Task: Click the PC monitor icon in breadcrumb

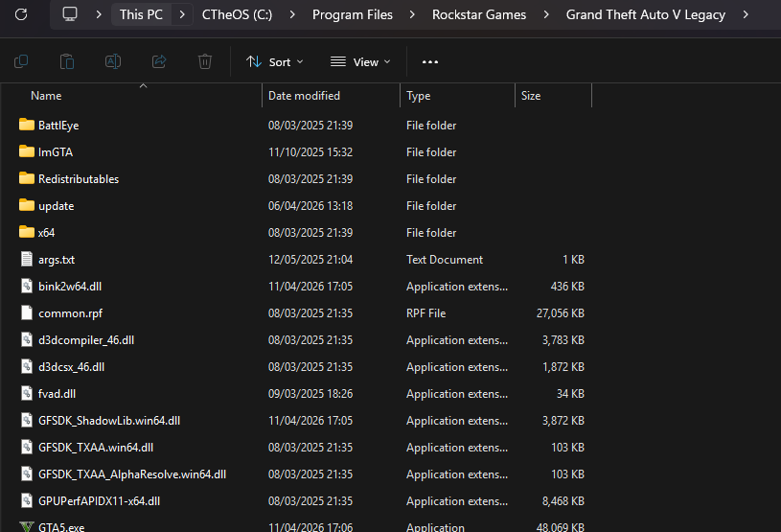Action: tap(70, 14)
